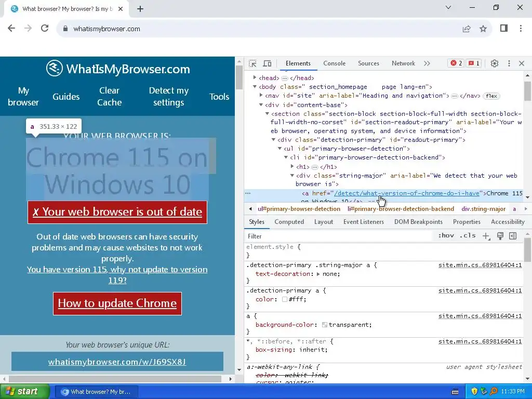Open the element classes .cls toggle
The image size is (532, 399).
[468, 235]
